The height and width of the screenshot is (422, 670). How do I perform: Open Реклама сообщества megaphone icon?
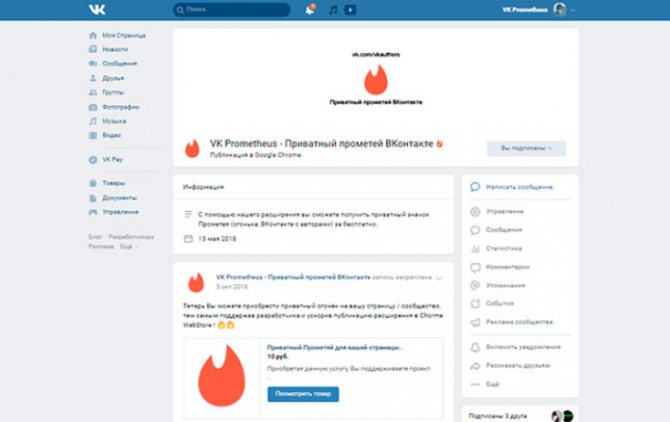tap(475, 322)
